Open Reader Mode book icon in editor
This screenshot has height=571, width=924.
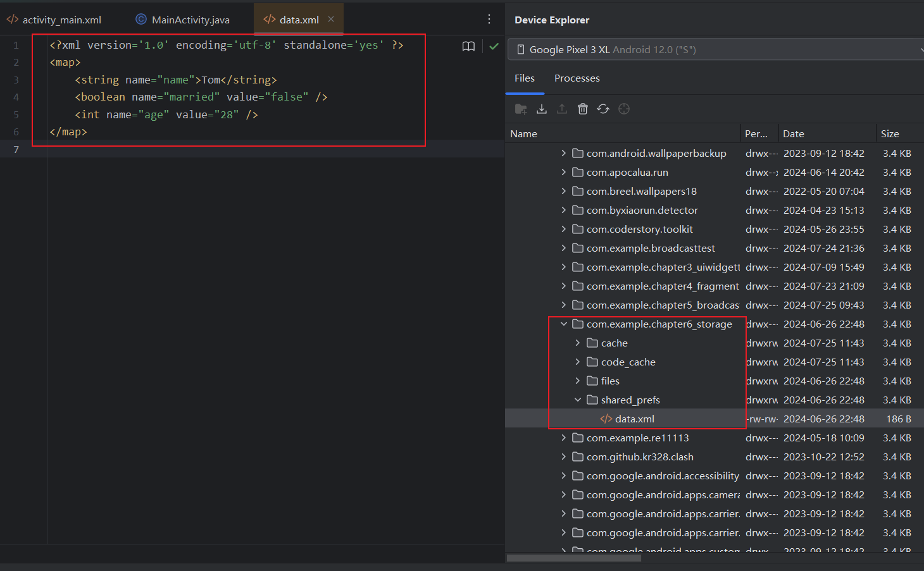click(468, 46)
